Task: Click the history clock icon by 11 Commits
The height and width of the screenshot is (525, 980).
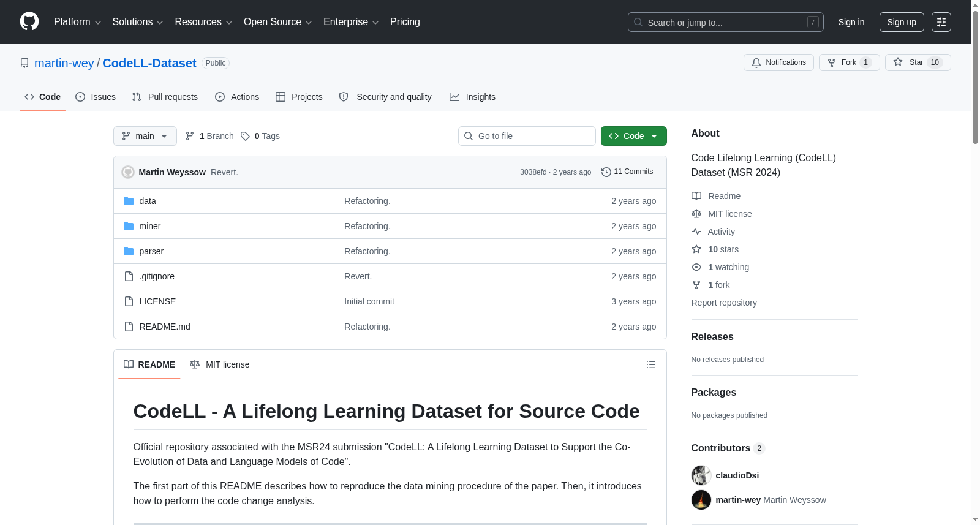Action: (606, 172)
